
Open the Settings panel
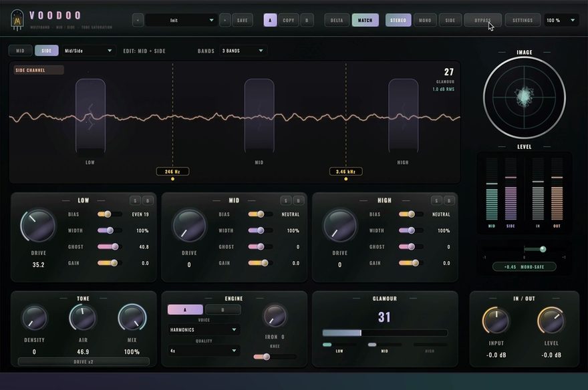523,20
